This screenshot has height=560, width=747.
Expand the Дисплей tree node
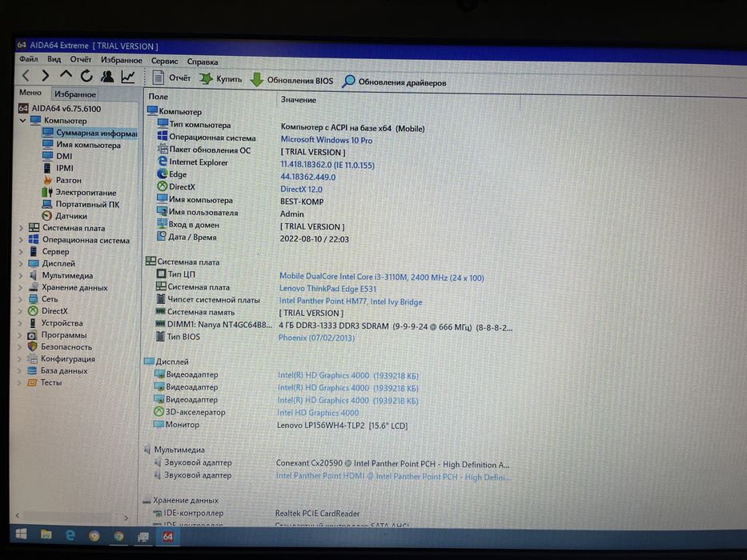point(21,263)
